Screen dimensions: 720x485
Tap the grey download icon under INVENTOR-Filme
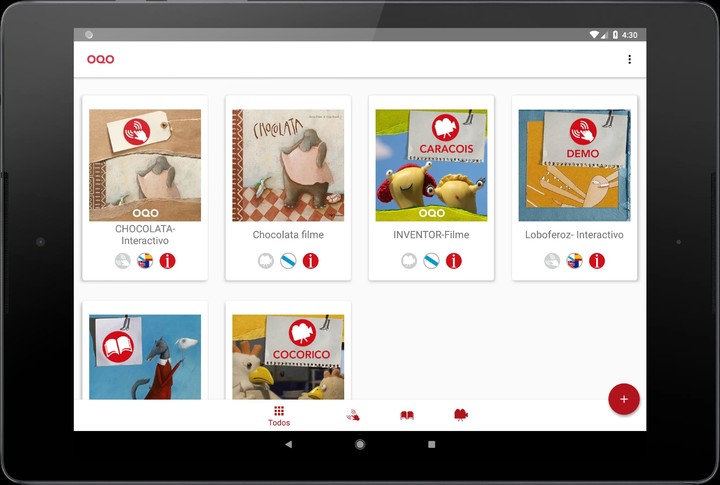coord(408,261)
